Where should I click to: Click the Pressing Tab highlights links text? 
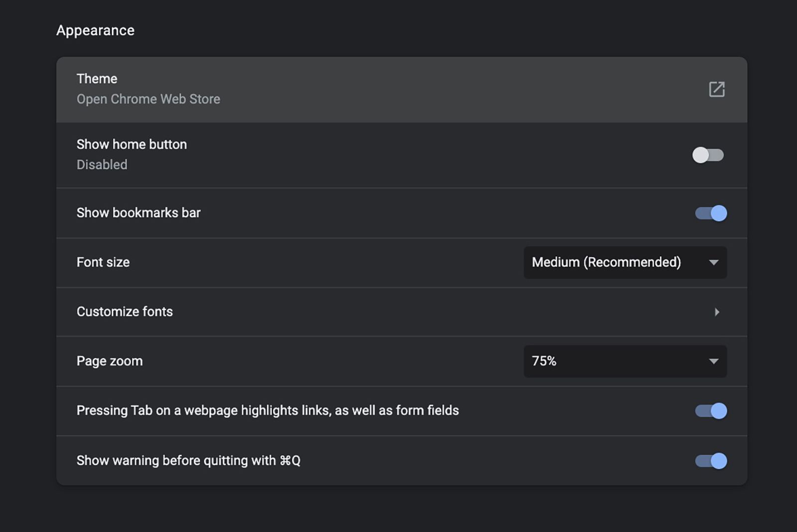pyautogui.click(x=267, y=411)
